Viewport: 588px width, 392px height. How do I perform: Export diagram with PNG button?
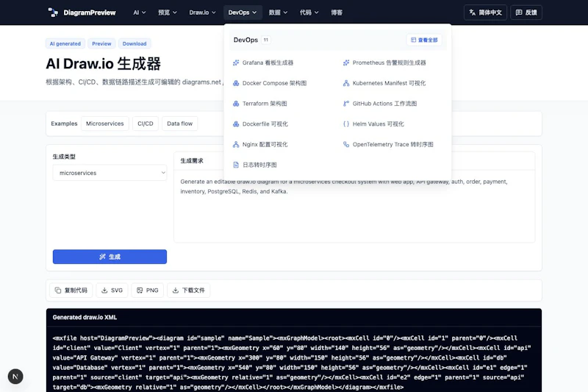coord(148,291)
